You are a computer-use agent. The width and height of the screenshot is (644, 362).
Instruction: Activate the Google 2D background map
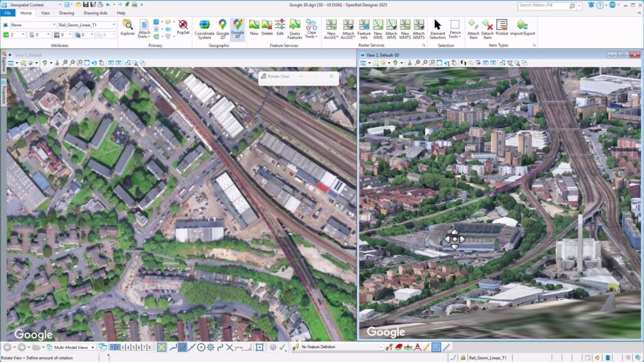222,29
